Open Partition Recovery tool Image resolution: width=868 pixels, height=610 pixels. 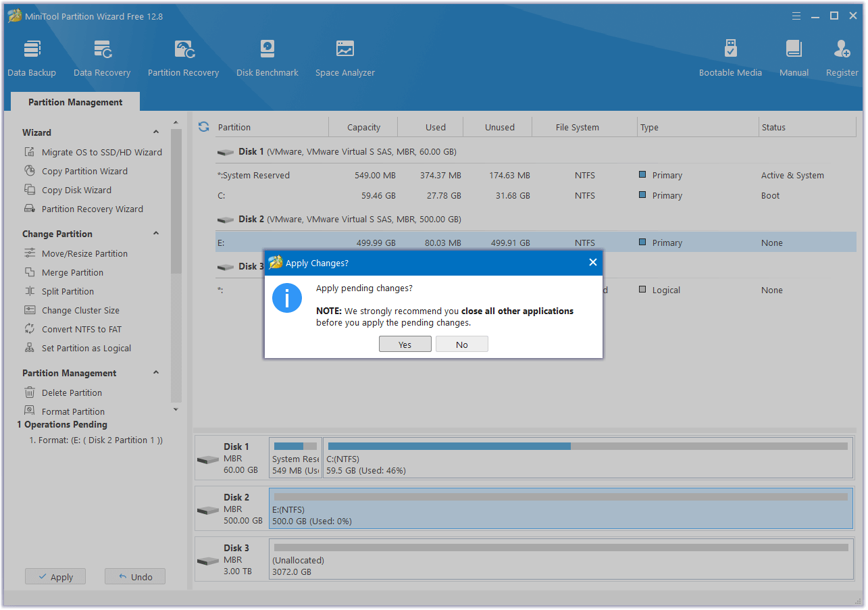tap(183, 58)
